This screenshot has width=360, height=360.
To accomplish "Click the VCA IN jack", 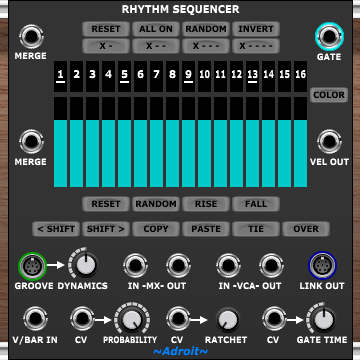I will (x=228, y=266).
